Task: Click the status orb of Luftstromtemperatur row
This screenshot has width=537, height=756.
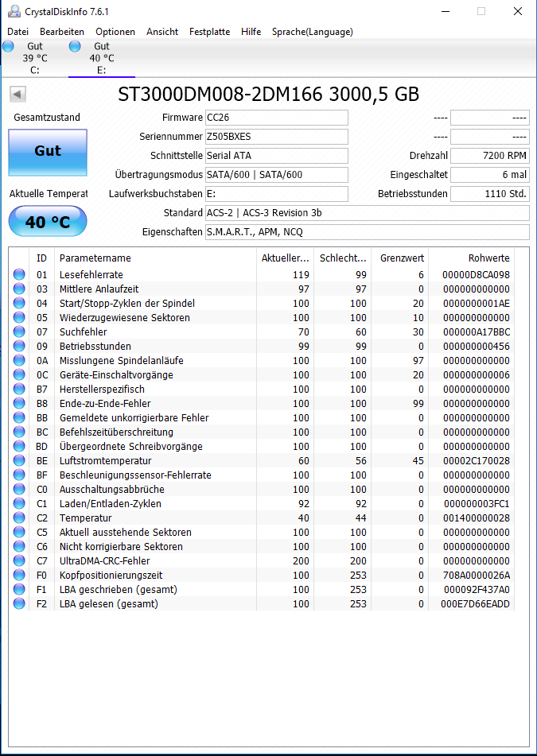Action: [x=19, y=460]
